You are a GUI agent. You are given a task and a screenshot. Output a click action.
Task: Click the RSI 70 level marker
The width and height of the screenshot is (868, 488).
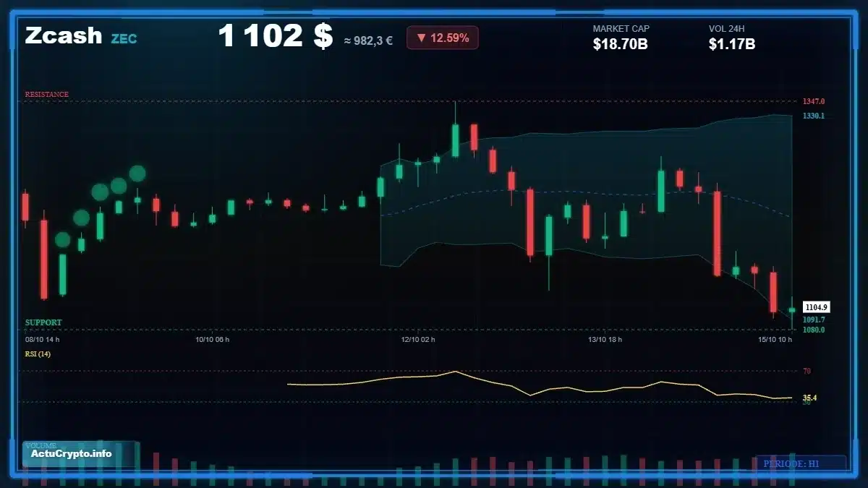click(x=807, y=371)
